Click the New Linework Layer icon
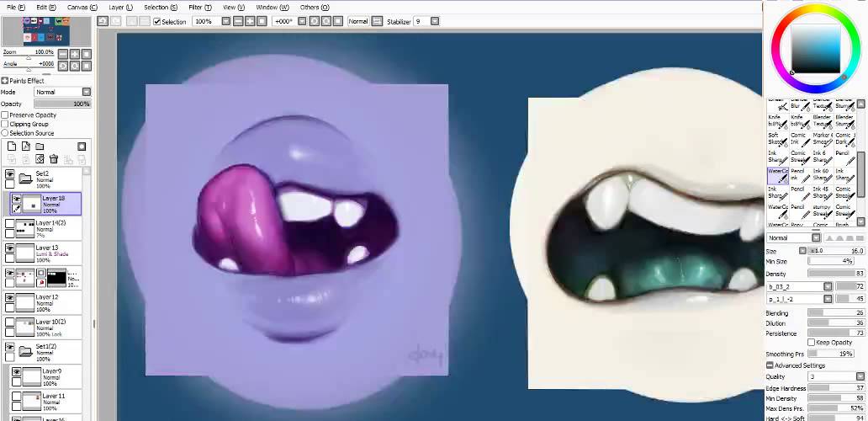Image resolution: width=868 pixels, height=421 pixels. (x=26, y=147)
